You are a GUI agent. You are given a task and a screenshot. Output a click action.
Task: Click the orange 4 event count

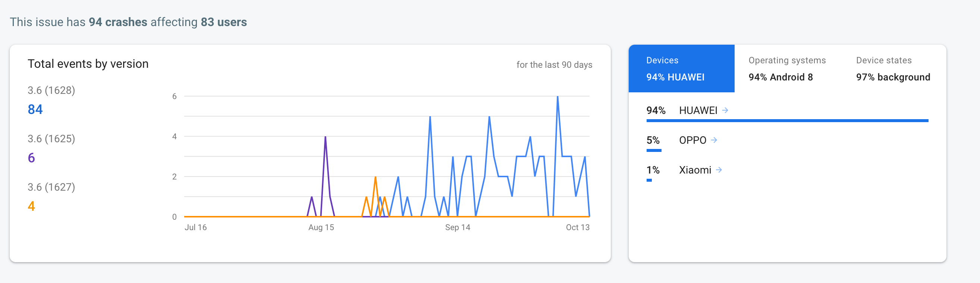(x=31, y=206)
